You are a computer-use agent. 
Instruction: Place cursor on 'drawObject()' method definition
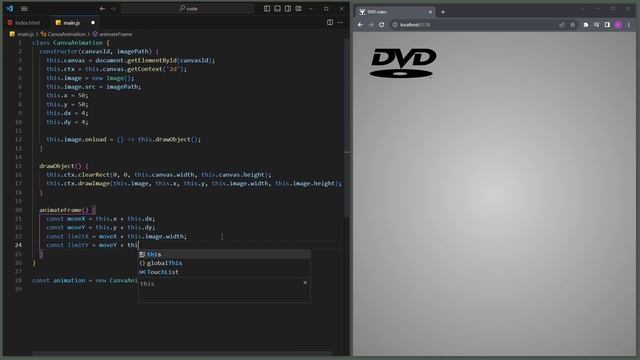[x=60, y=166]
